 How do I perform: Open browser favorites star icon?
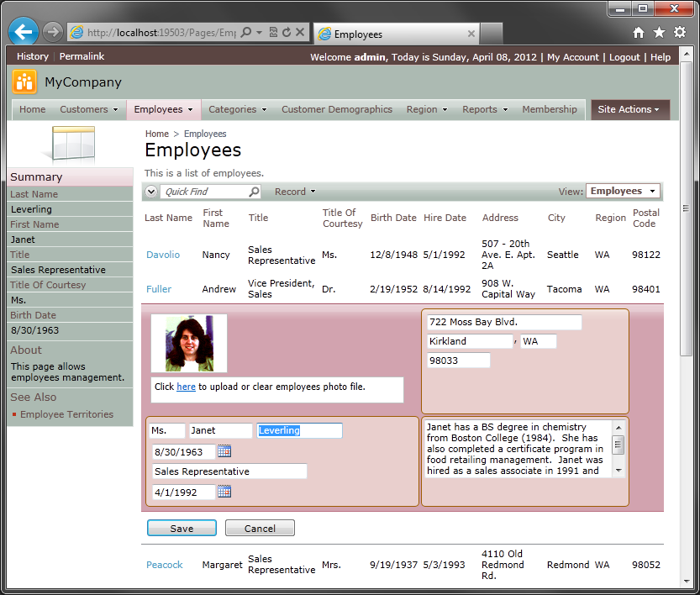click(659, 33)
